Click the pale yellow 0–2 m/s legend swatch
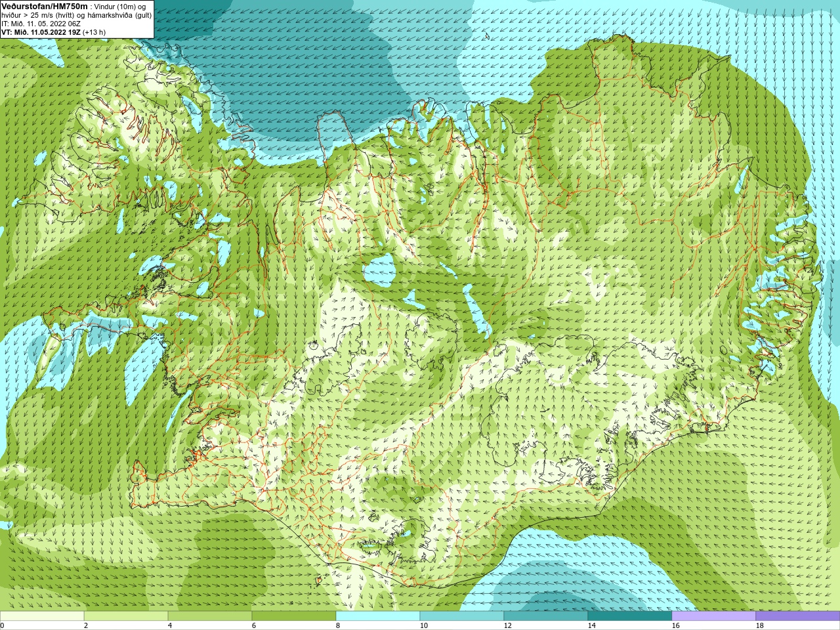The image size is (840, 630). pos(42,616)
